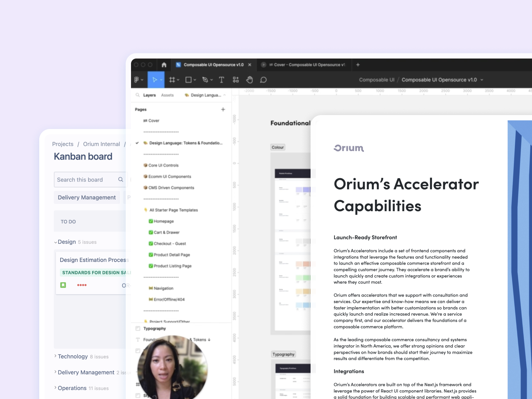This screenshot has width=532, height=399.
Task: Expand the Operations swimlane
Action: tap(56, 388)
